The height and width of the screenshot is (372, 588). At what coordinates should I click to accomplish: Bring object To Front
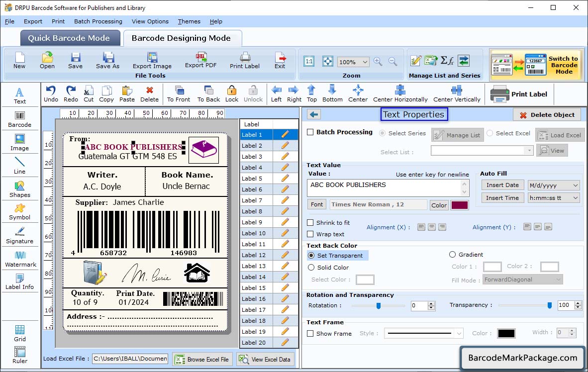[x=179, y=94]
